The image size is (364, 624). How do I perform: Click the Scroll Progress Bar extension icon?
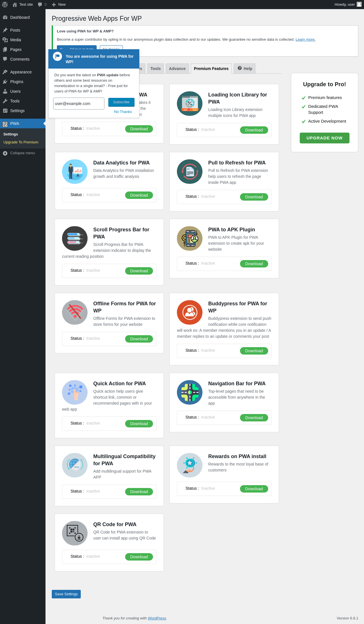coord(75,238)
